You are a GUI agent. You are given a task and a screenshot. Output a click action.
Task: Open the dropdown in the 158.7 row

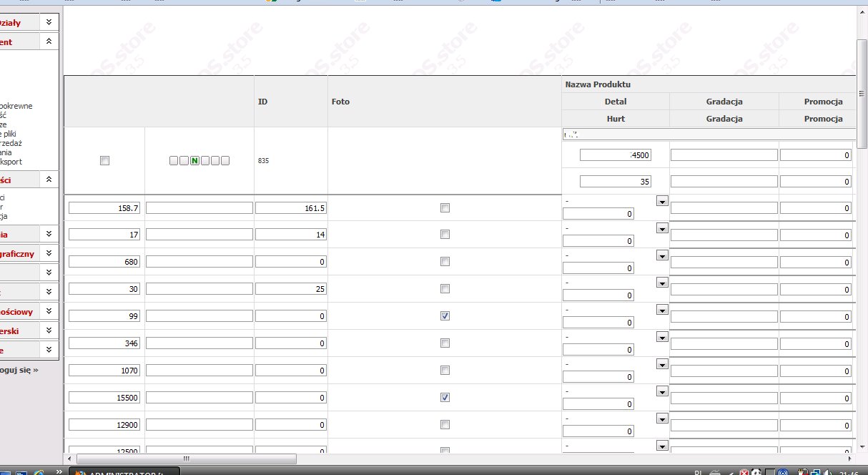[661, 202]
